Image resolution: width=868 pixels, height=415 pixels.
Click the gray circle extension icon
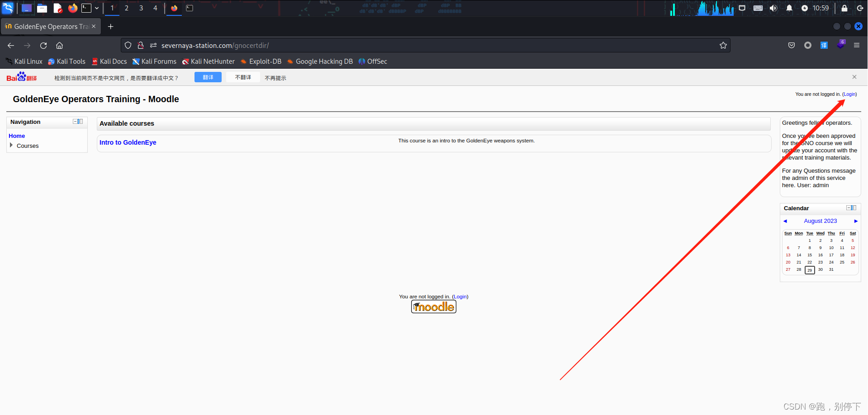808,45
